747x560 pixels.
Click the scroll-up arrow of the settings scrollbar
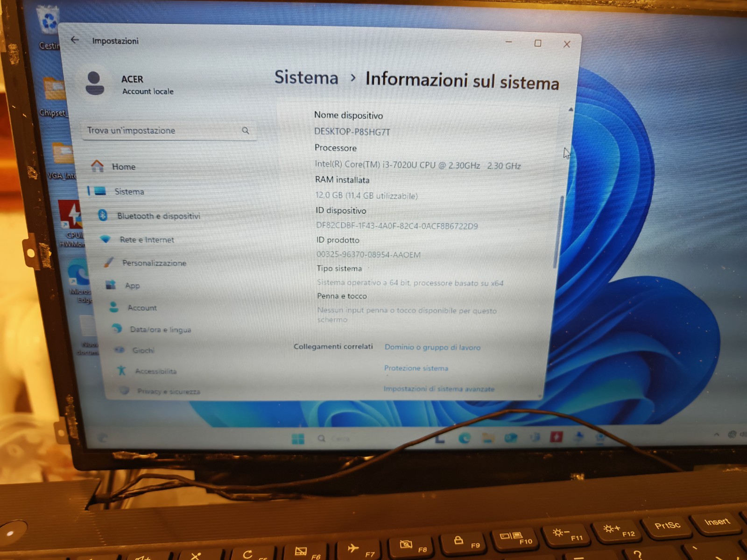point(571,110)
